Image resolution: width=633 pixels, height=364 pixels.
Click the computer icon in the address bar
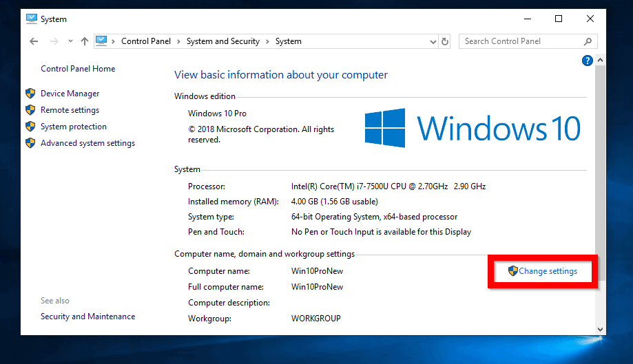click(x=101, y=41)
